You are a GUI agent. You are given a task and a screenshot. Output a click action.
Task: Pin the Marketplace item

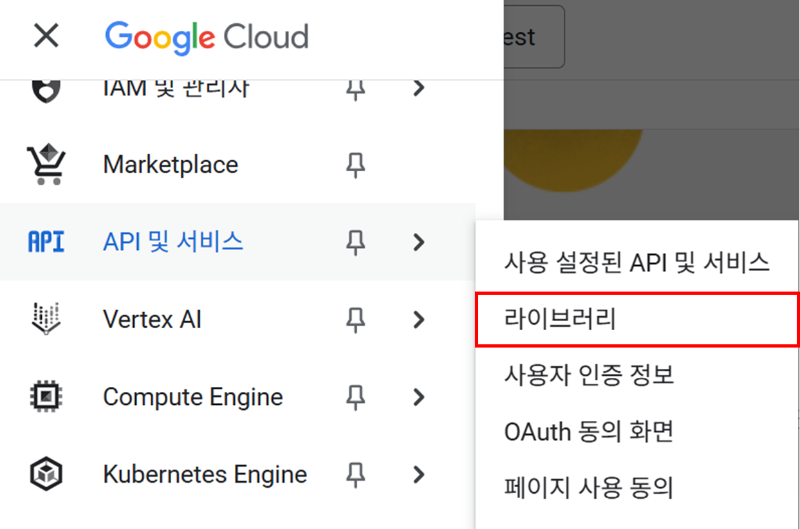[356, 165]
